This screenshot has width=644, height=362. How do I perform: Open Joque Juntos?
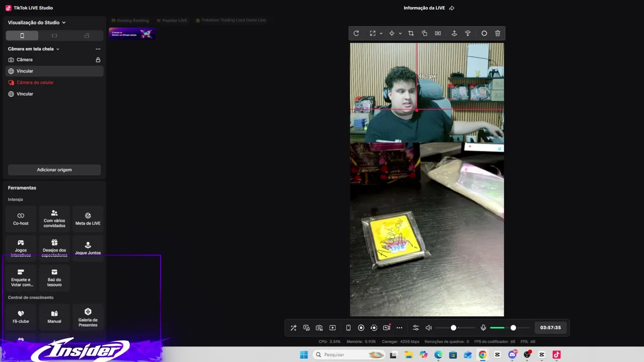(88, 248)
